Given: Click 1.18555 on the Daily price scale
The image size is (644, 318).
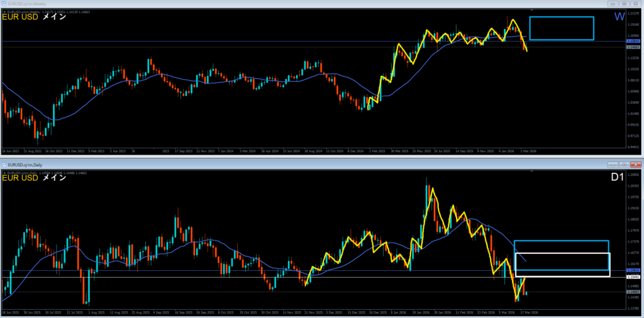Looking at the screenshot, I should (x=633, y=219).
